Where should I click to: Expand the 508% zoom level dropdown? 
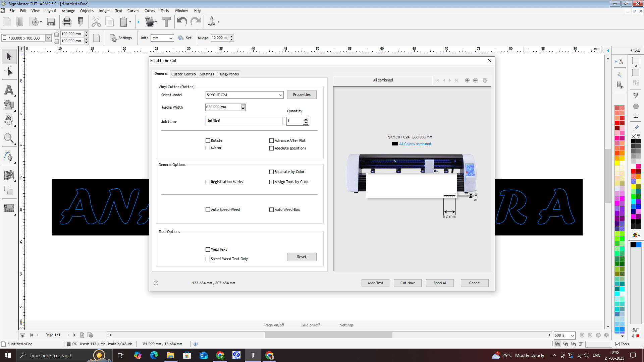click(x=572, y=336)
